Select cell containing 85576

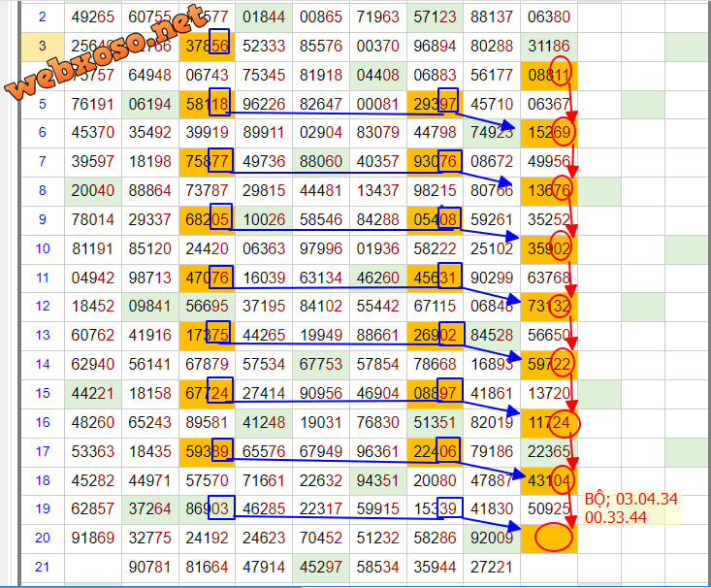tap(321, 46)
